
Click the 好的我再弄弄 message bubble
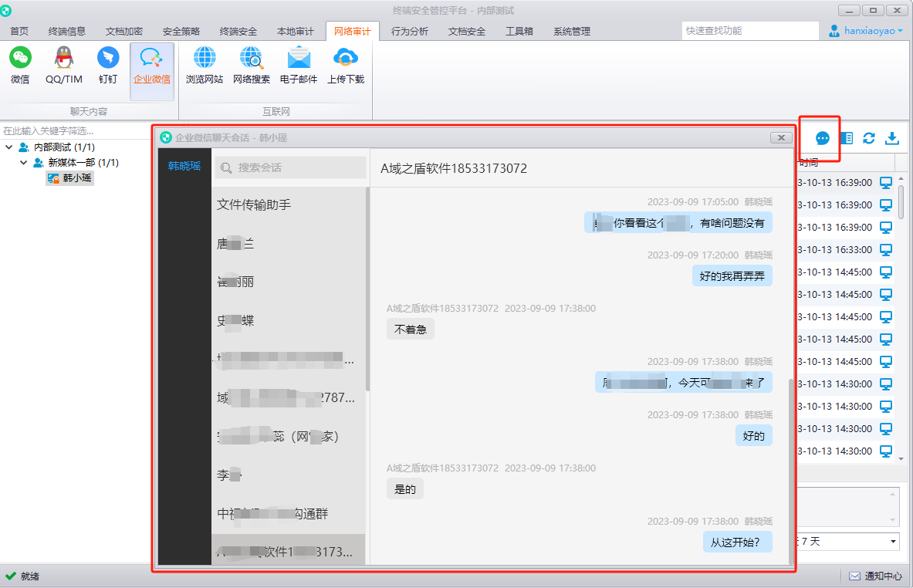[732, 276]
